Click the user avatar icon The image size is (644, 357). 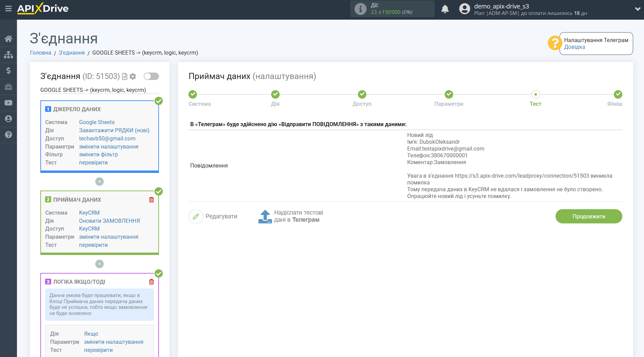pyautogui.click(x=465, y=9)
